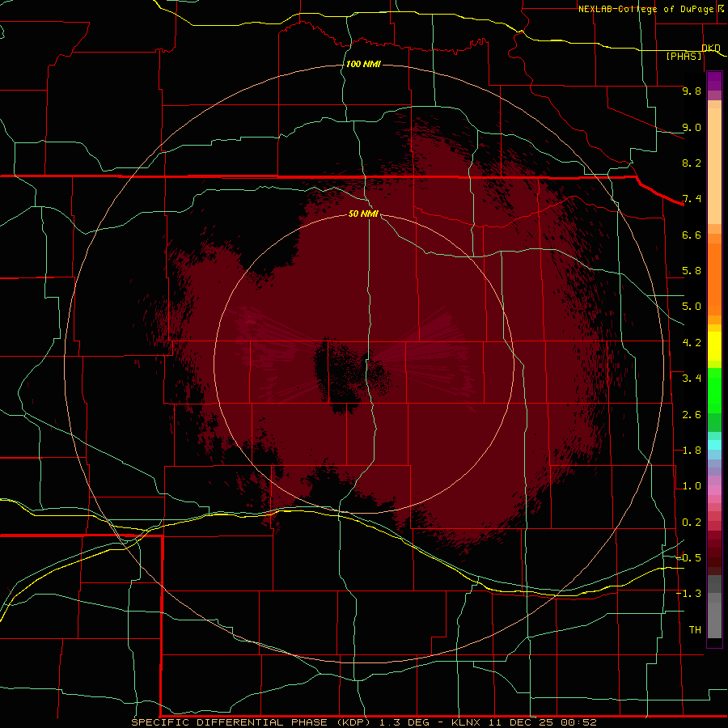The height and width of the screenshot is (728, 728).
Task: Click the 8.2 value on the color scale
Action: tap(692, 163)
